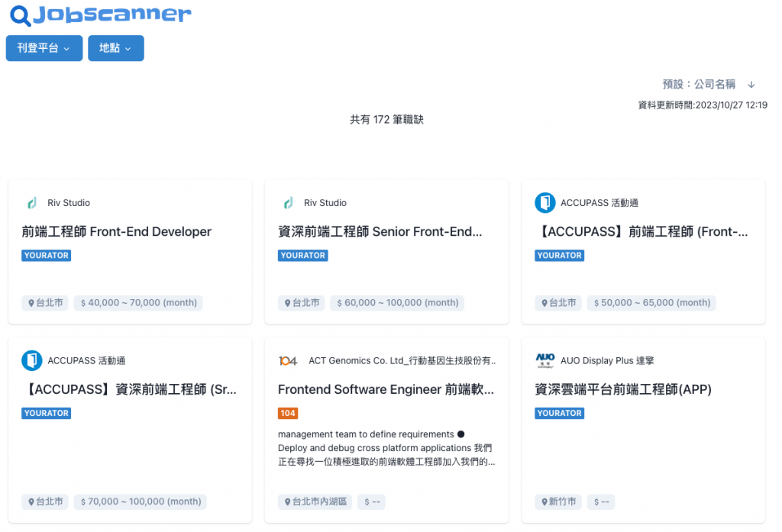The image size is (782, 532).
Task: Click the $ 50,000 ~ 65,000 (month) salary tag
Action: pos(651,303)
